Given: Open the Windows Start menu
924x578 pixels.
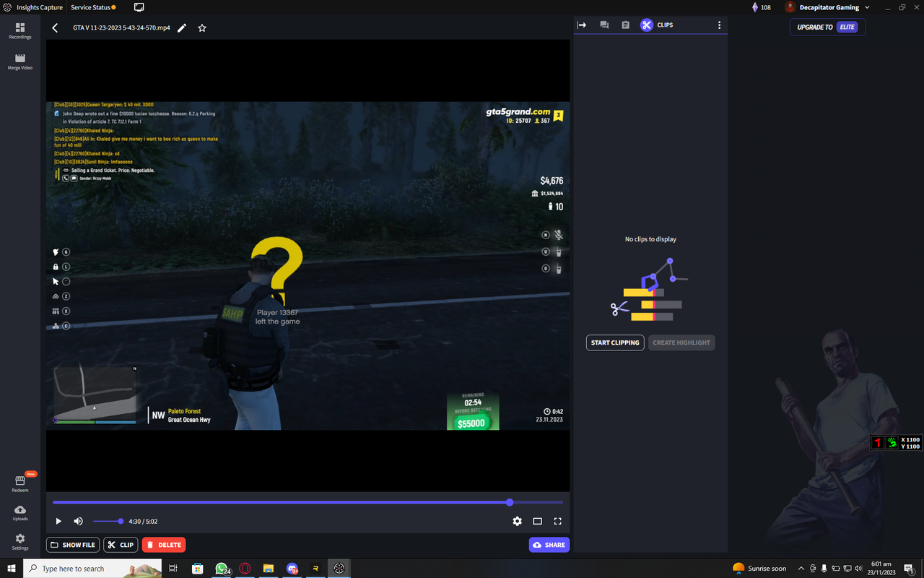Looking at the screenshot, I should 12,569.
